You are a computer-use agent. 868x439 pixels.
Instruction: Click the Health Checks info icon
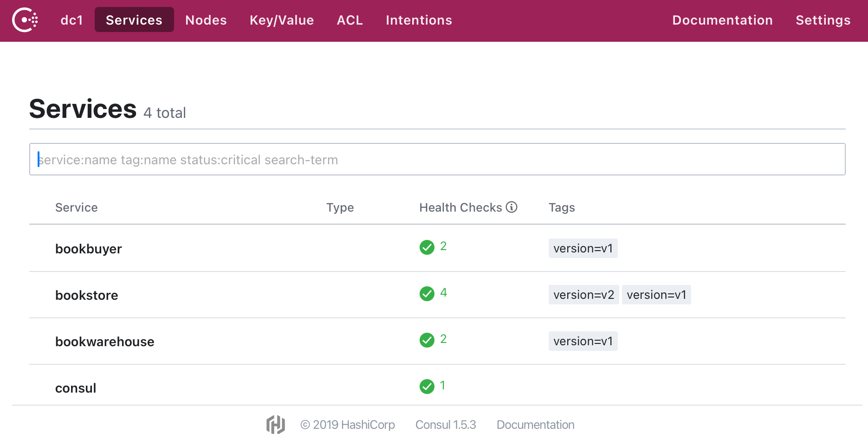click(x=512, y=207)
